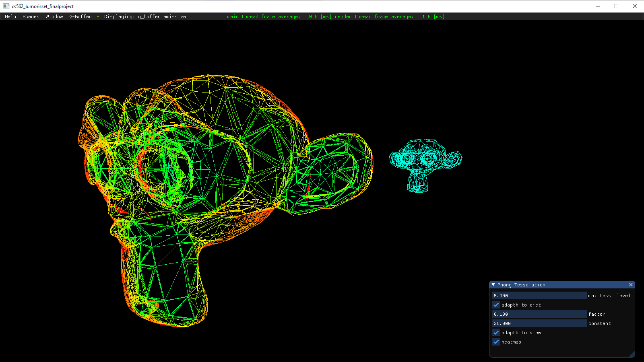Screen dimensions: 644x362
Task: Uncheck the adapth to view option
Action: pyautogui.click(x=496, y=333)
